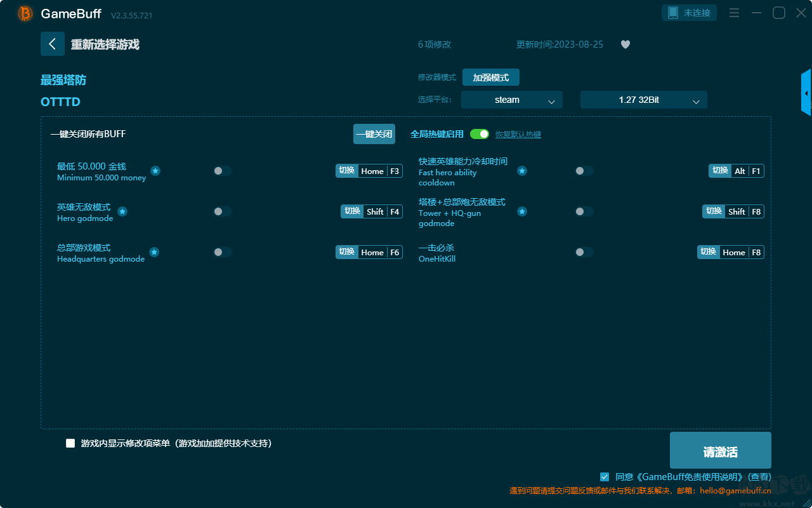The image size is (812, 508).
Task: Click 恢复默认热键 link
Action: tap(518, 135)
